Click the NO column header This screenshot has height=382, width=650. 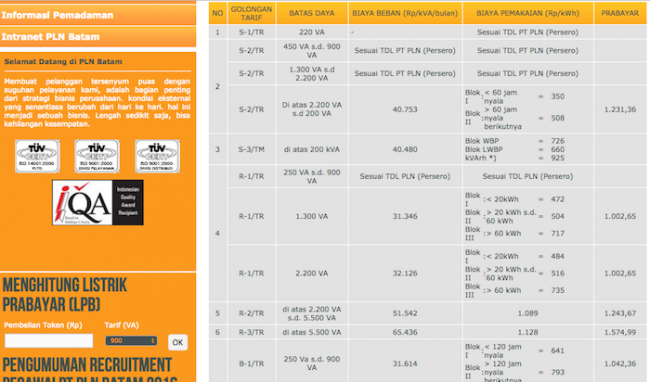[218, 13]
